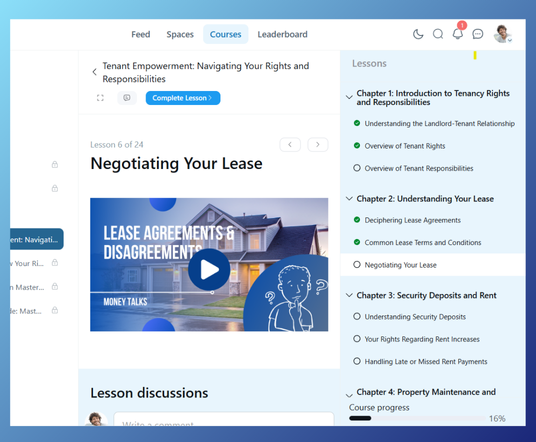Toggle dark mode moon icon
Viewport: 536px width, 442px height.
point(418,34)
